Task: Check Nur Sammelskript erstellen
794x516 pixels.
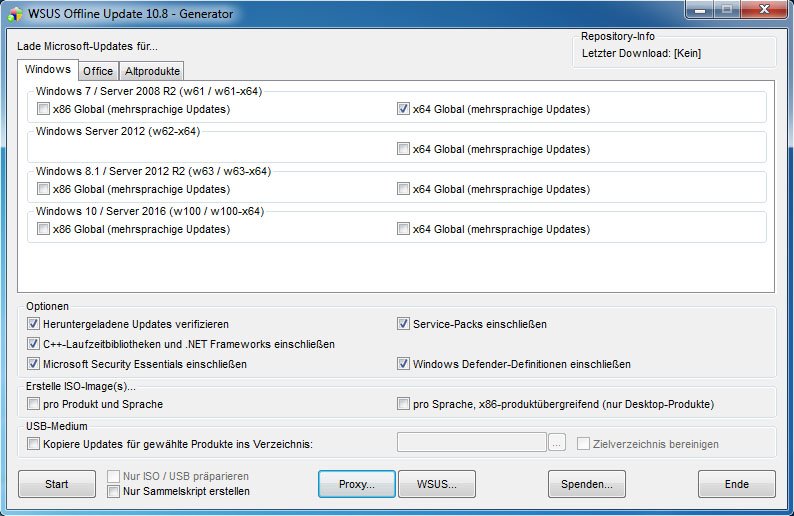Action: 113,491
